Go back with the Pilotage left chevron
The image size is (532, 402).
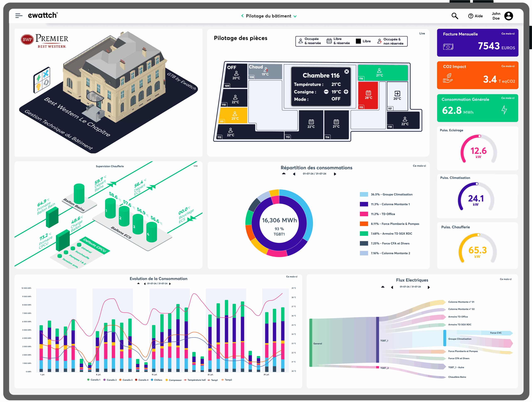(x=242, y=16)
